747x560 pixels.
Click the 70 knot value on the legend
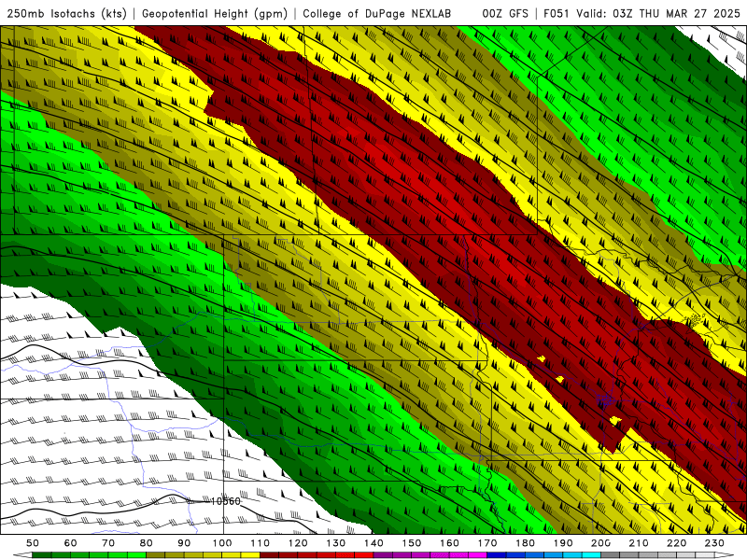[x=108, y=543]
